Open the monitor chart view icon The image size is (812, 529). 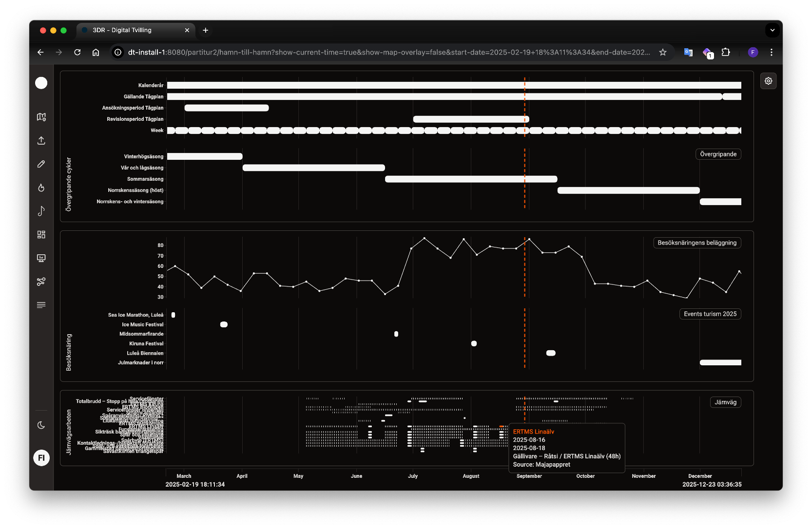pyautogui.click(x=41, y=258)
